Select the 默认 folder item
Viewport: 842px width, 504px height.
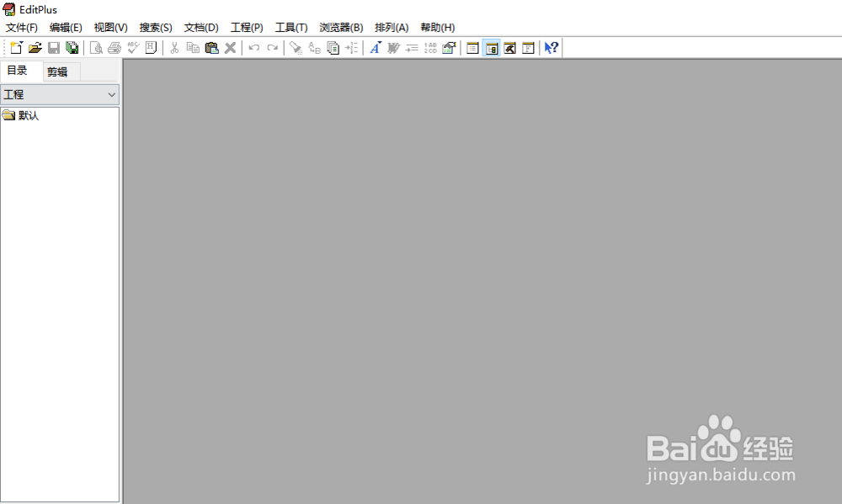point(20,115)
